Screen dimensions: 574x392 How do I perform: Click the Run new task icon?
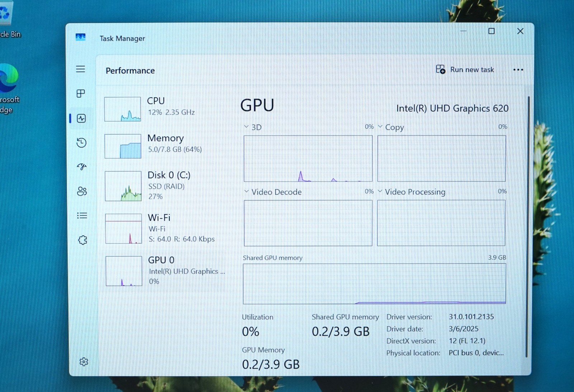point(441,69)
